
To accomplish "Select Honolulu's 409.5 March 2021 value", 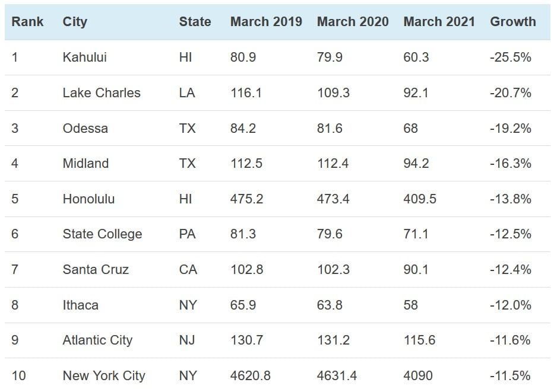I will (x=419, y=199).
